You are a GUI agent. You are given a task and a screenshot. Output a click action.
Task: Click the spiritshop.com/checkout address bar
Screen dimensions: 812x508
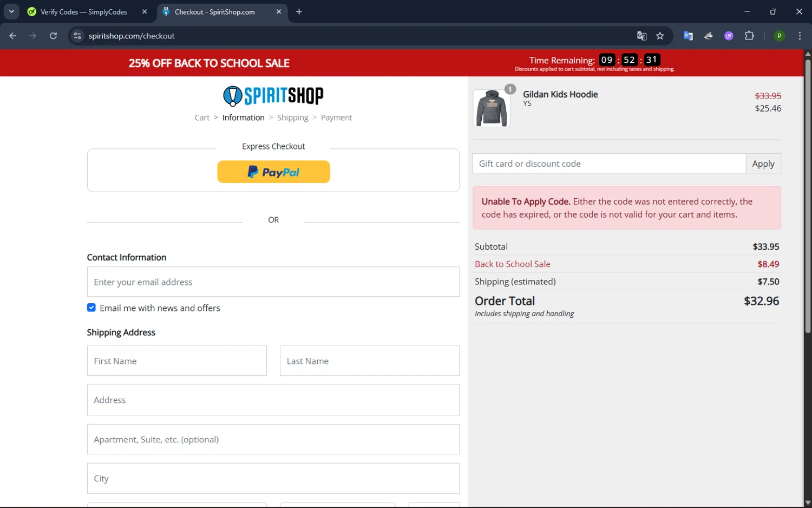(x=357, y=36)
